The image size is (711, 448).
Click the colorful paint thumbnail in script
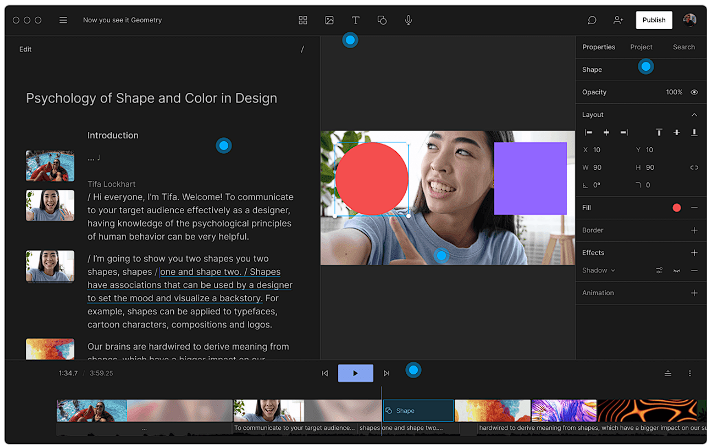[x=50, y=349]
